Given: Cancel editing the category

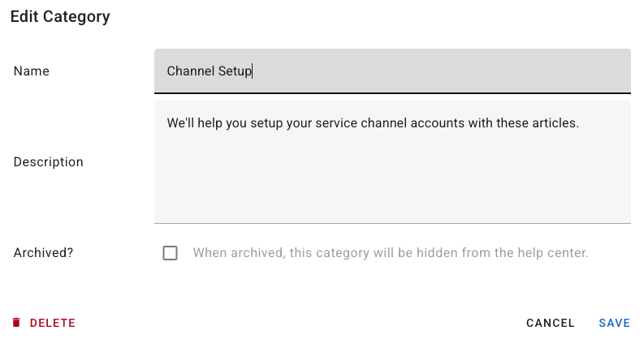Looking at the screenshot, I should click(x=550, y=323).
